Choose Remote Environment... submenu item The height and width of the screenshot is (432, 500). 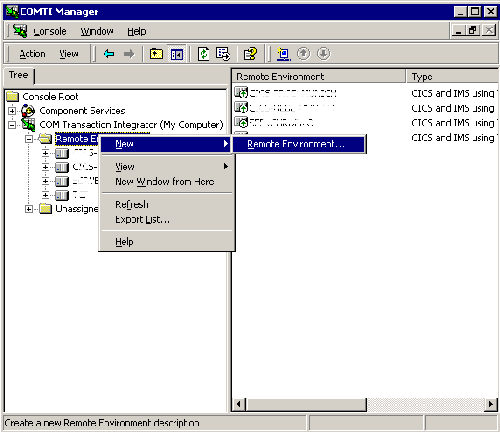pos(299,144)
